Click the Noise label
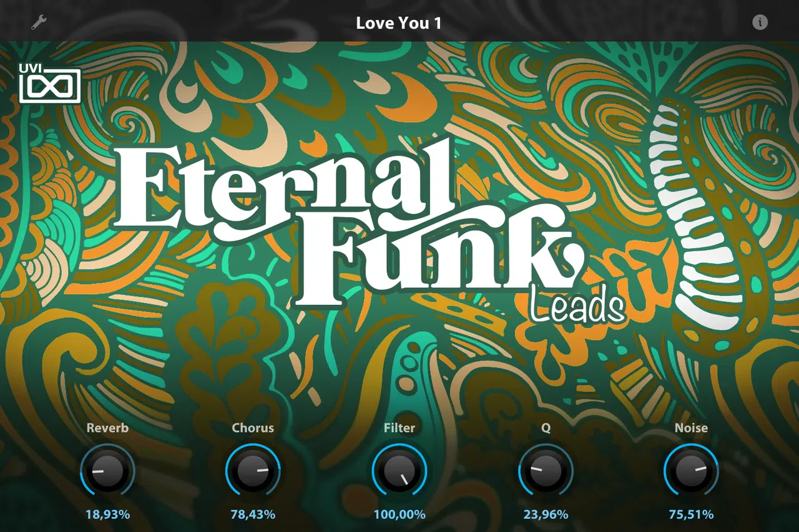 [x=691, y=428]
